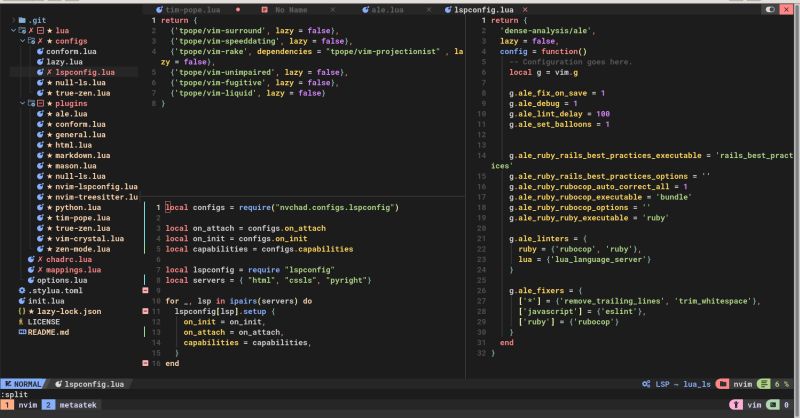Switch to the ale.lua buffer tab
This screenshot has height=418, width=800.
pyautogui.click(x=387, y=10)
